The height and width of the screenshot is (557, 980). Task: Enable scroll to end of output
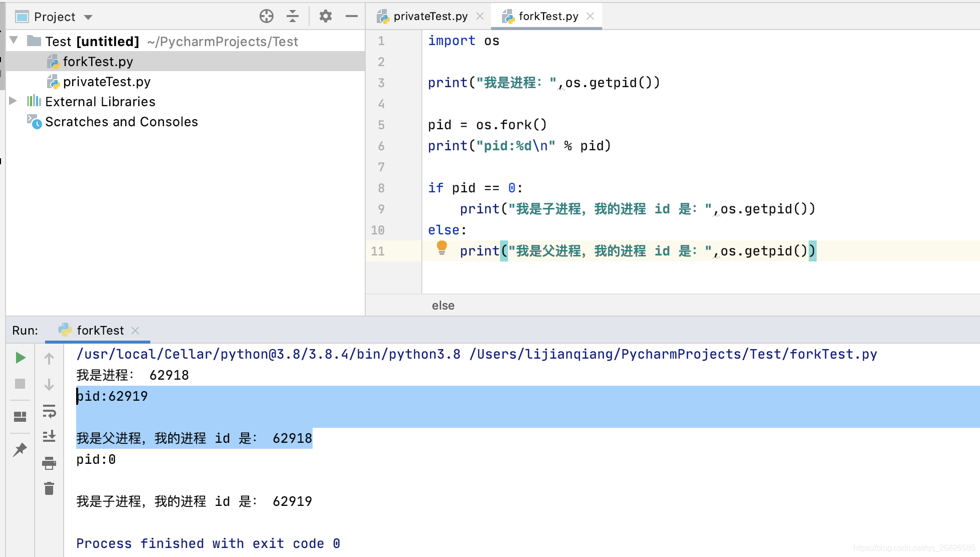tap(49, 436)
